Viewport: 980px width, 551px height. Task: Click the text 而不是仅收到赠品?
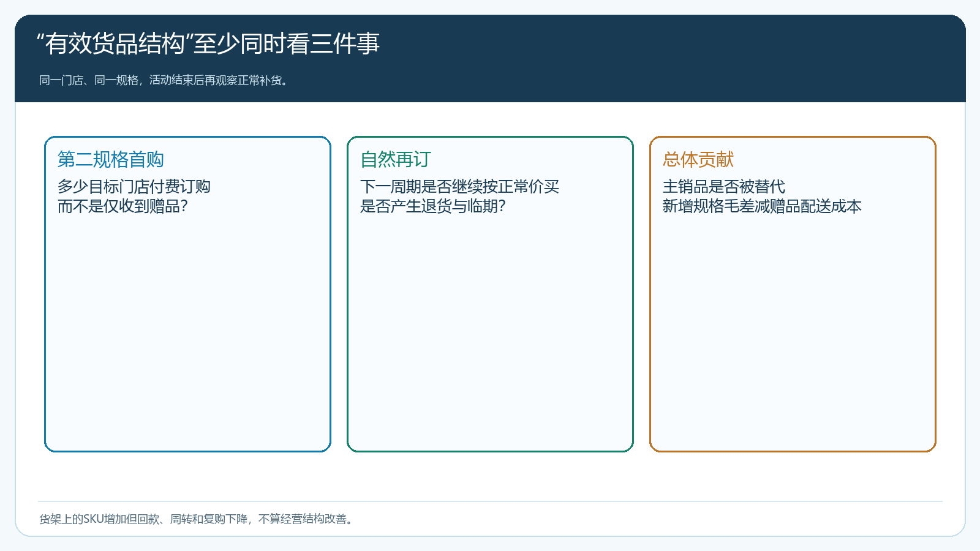(123, 206)
